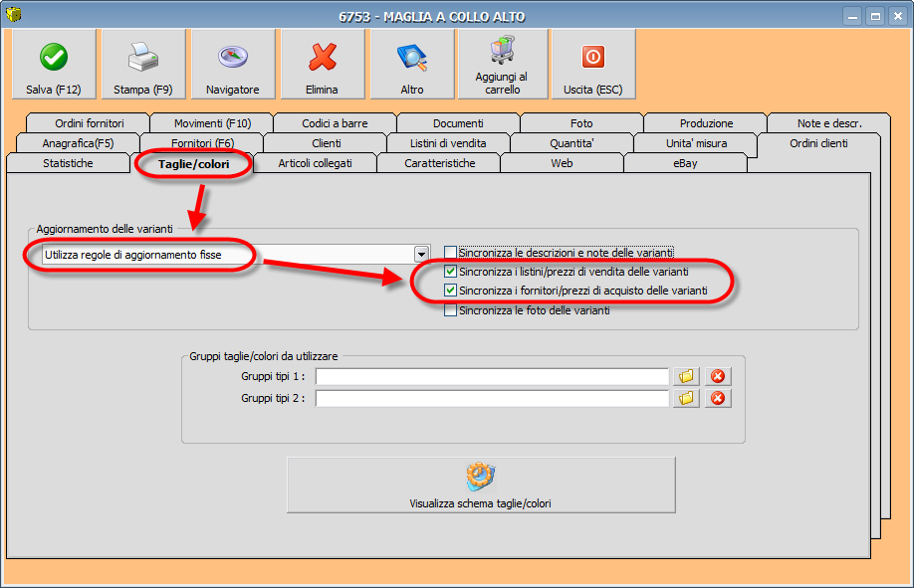The width and height of the screenshot is (914, 588).
Task: Click the application icon in title bar
Action: (13, 15)
